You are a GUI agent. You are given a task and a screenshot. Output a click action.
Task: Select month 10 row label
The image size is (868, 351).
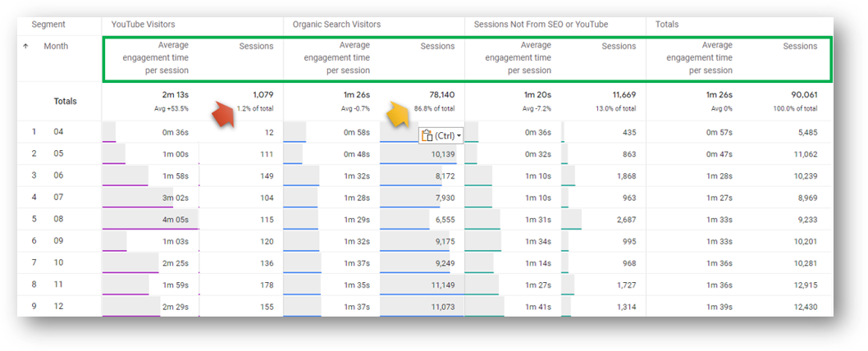(x=59, y=263)
